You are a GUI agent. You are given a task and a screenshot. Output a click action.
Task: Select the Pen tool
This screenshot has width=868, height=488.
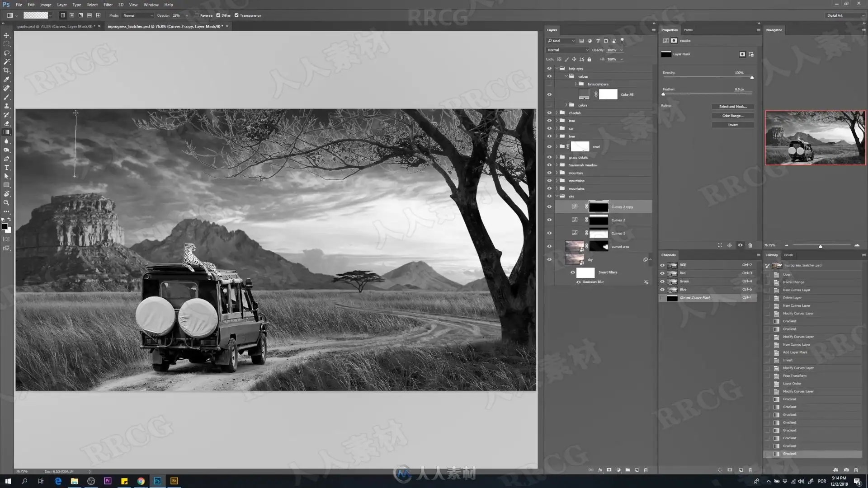[6, 159]
